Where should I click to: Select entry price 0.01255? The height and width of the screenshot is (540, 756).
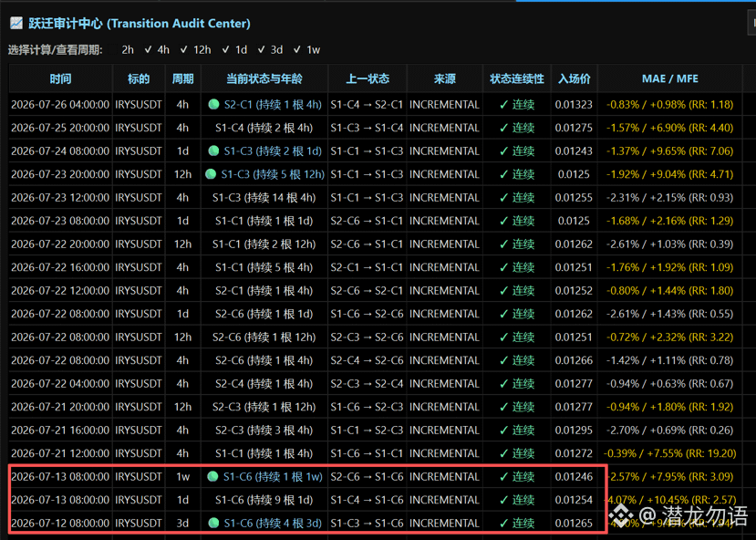(x=574, y=198)
